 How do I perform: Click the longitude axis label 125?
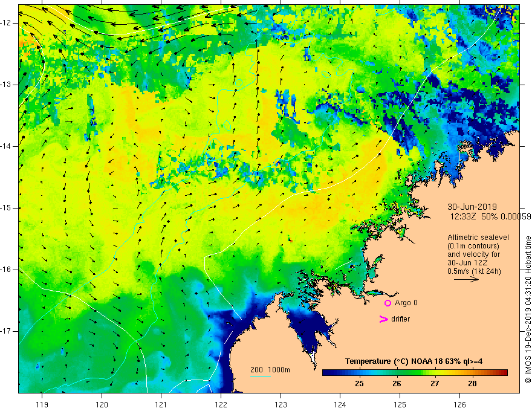400,404
